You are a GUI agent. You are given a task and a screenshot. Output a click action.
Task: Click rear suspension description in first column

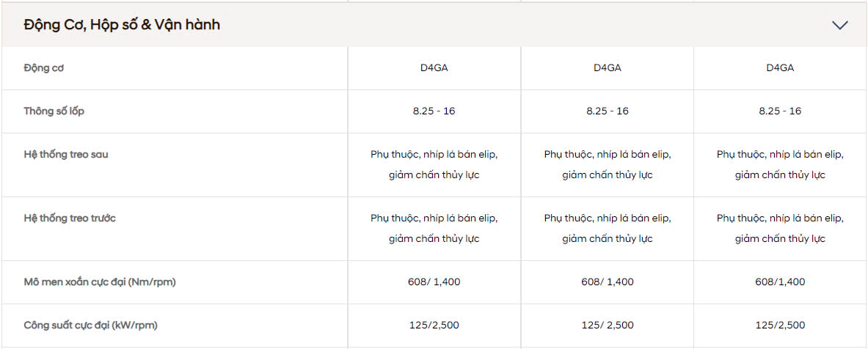coord(434,165)
